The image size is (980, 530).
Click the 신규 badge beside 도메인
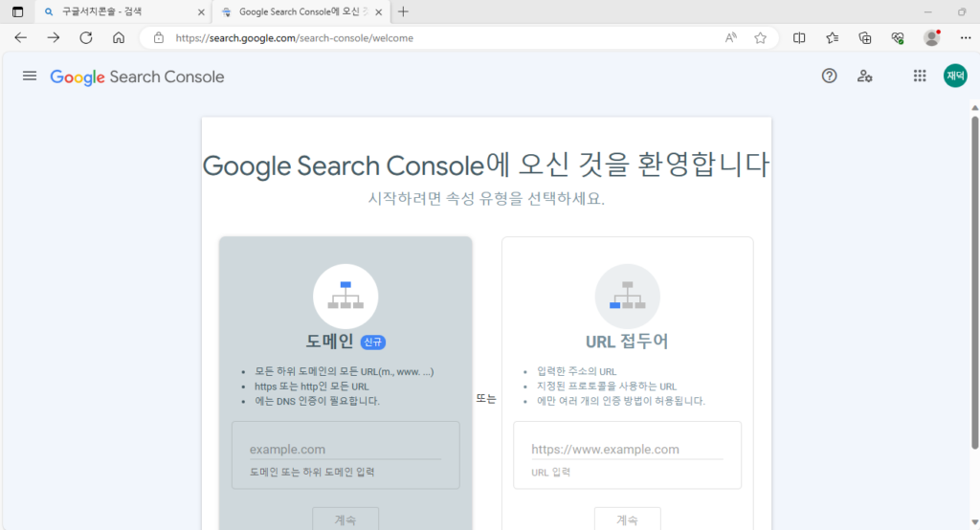[373, 342]
